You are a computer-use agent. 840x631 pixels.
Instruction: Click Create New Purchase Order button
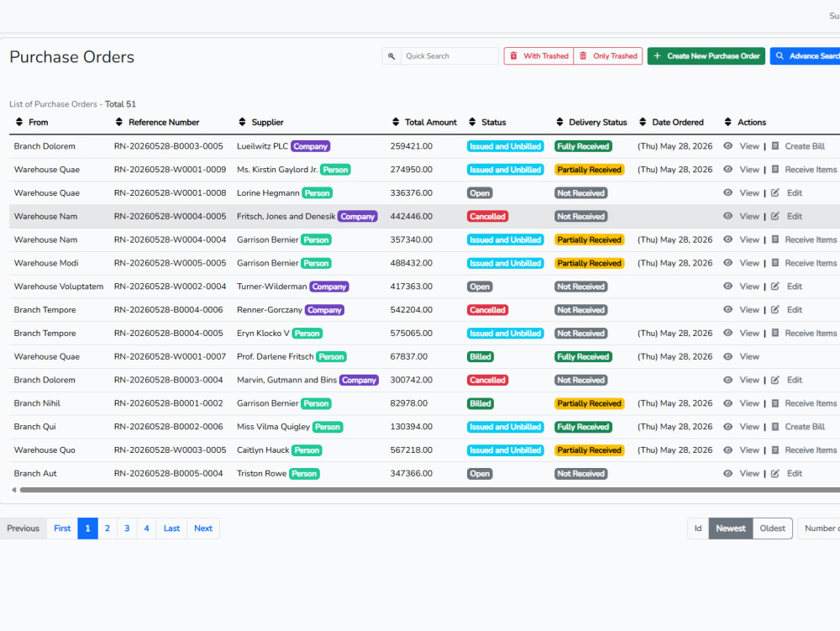point(706,56)
